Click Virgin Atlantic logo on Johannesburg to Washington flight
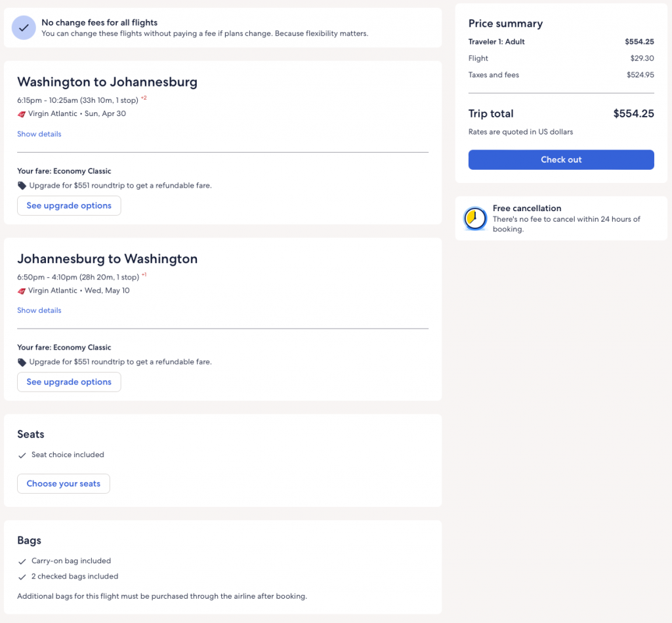Image resolution: width=672 pixels, height=623 pixels. point(22,291)
